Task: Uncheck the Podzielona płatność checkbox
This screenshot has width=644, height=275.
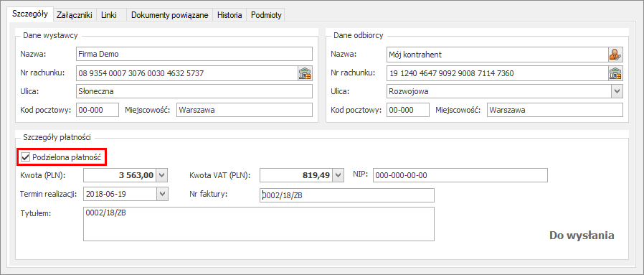Action: (x=26, y=157)
